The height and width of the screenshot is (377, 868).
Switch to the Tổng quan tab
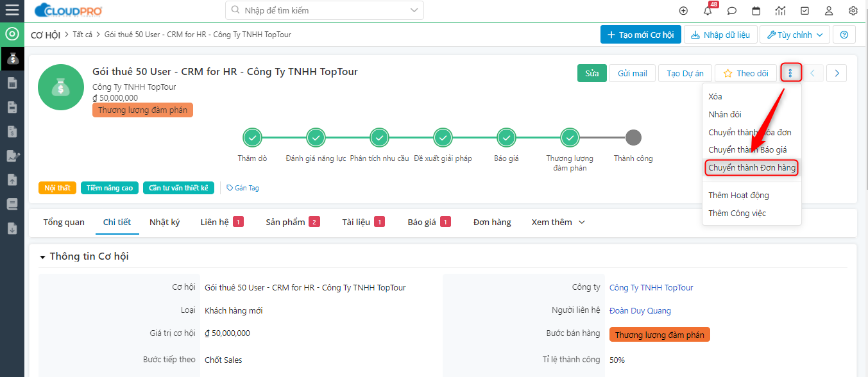pos(64,222)
